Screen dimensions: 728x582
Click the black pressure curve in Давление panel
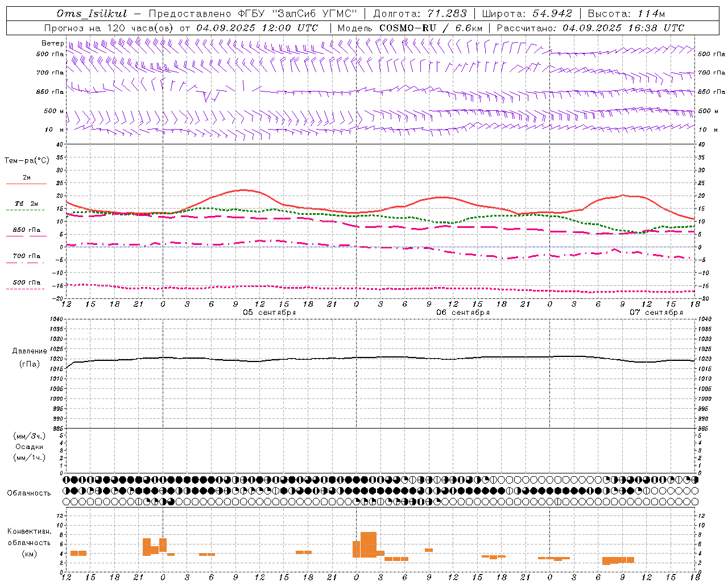click(x=381, y=357)
